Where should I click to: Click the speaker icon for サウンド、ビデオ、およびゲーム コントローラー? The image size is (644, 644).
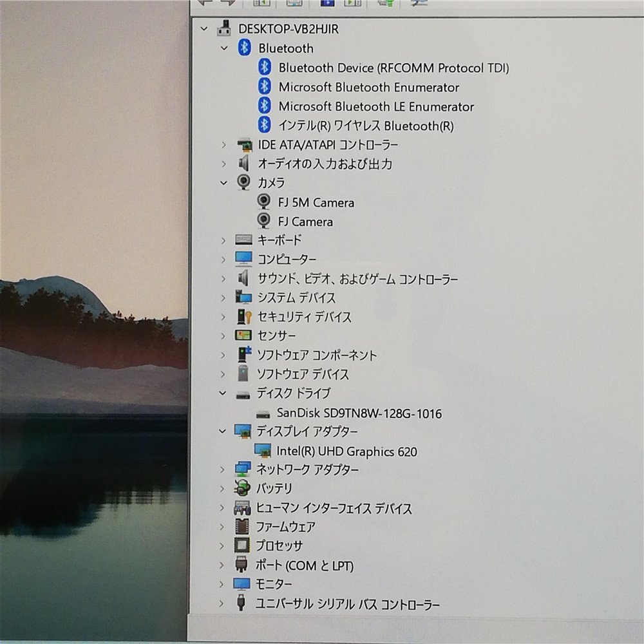coord(243,278)
